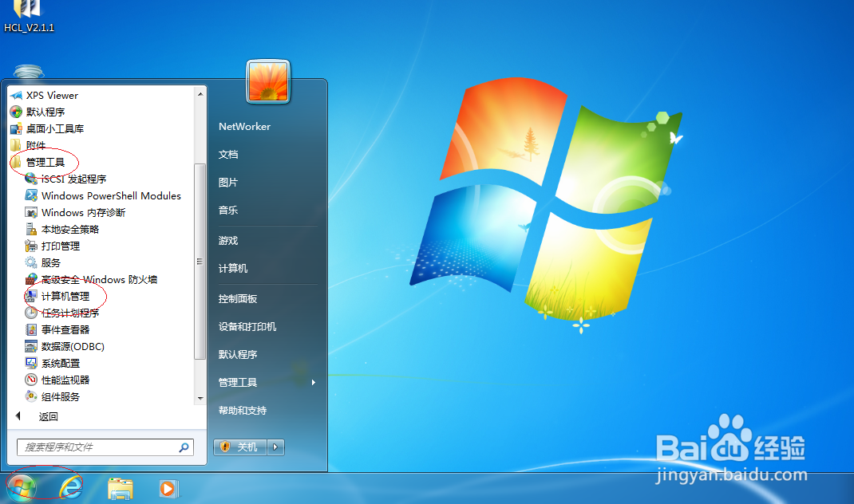Viewport: 854px width, 504px height.
Task: Open 计算机 in right pane
Action: [x=233, y=268]
